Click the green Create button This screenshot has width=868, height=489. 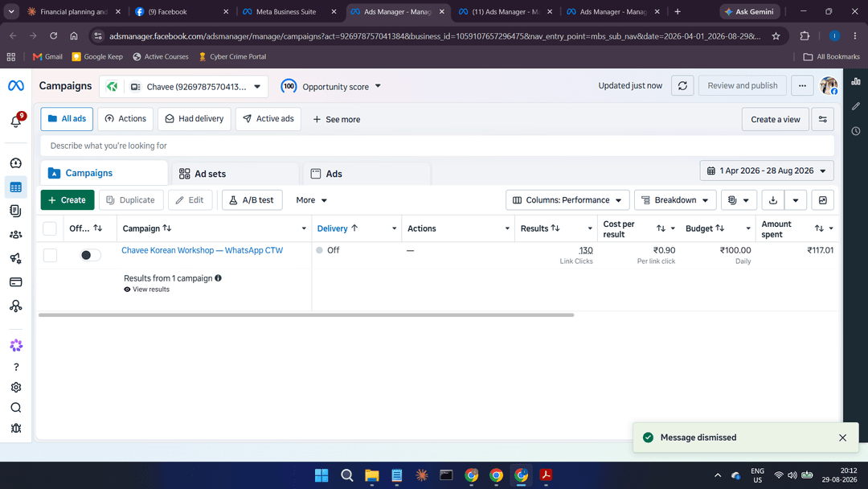pos(68,200)
